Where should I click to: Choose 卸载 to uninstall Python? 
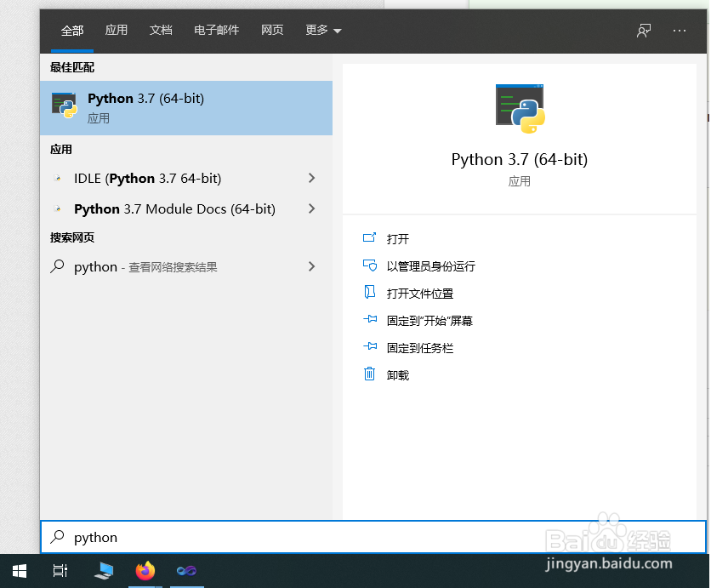point(398,374)
